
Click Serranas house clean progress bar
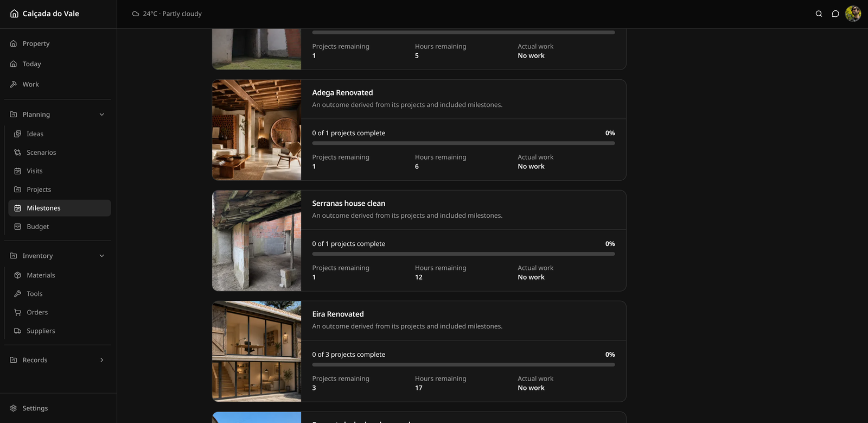pos(463,254)
